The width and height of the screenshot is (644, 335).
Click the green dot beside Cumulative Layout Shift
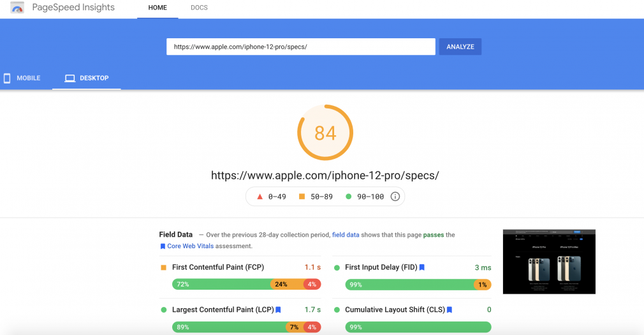pyautogui.click(x=337, y=310)
